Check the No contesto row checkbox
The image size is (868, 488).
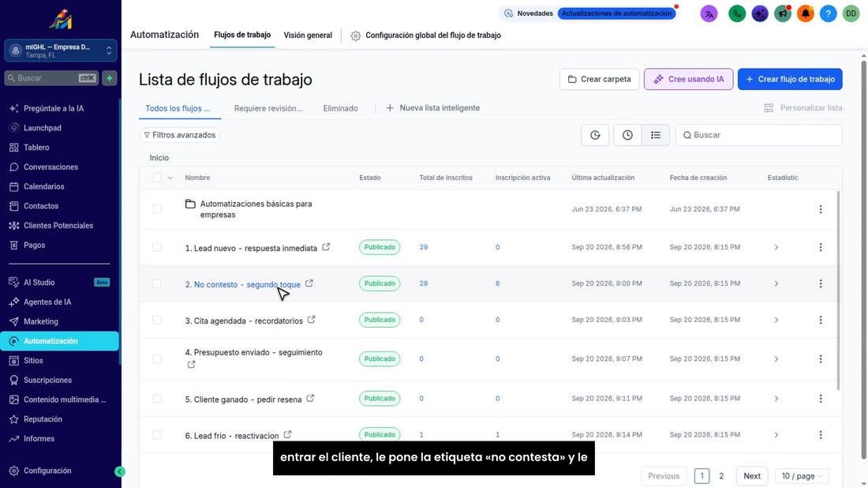(x=157, y=283)
